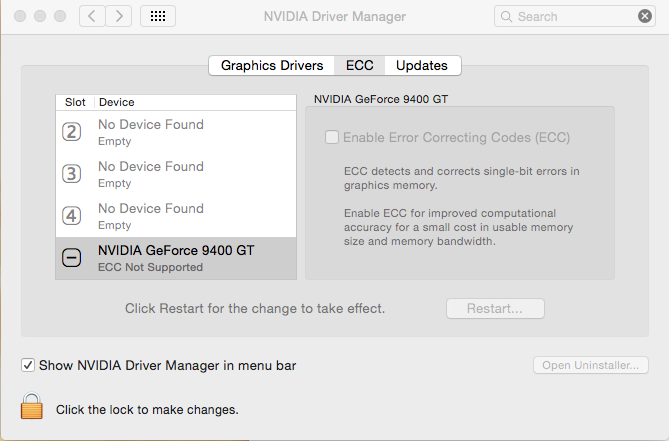Select slot 2 icon in device list
Screen dimensions: 669x441
coord(71,132)
